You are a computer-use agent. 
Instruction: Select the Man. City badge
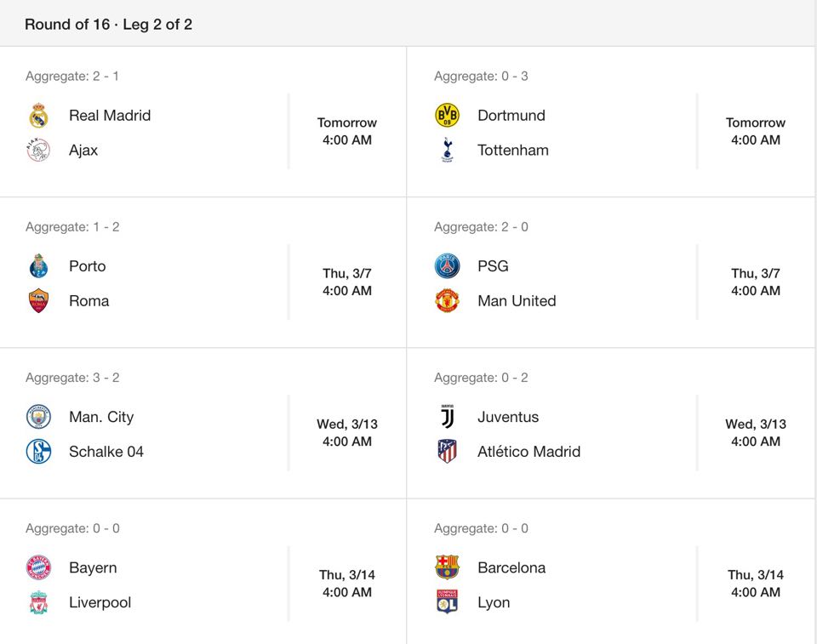tap(38, 417)
